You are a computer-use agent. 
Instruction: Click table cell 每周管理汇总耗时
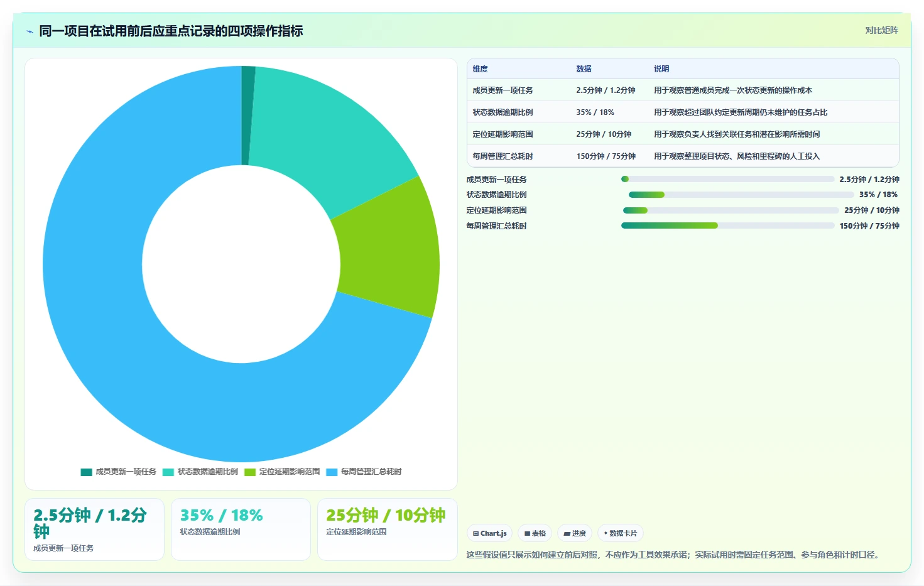coord(503,156)
